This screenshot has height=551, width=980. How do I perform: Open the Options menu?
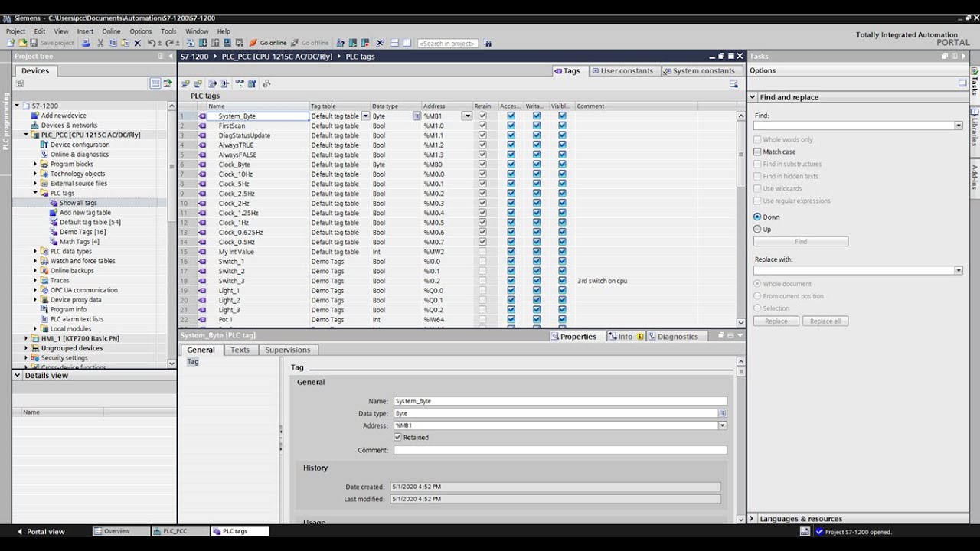point(141,31)
